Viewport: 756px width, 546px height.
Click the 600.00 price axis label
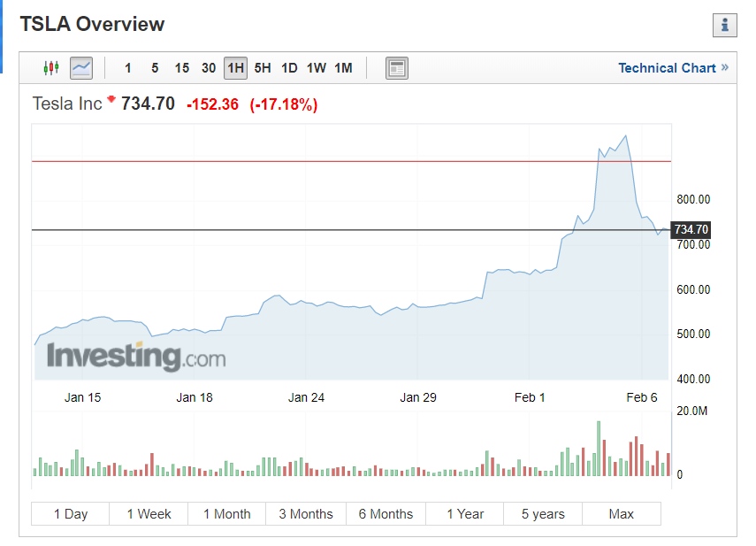[x=693, y=289]
